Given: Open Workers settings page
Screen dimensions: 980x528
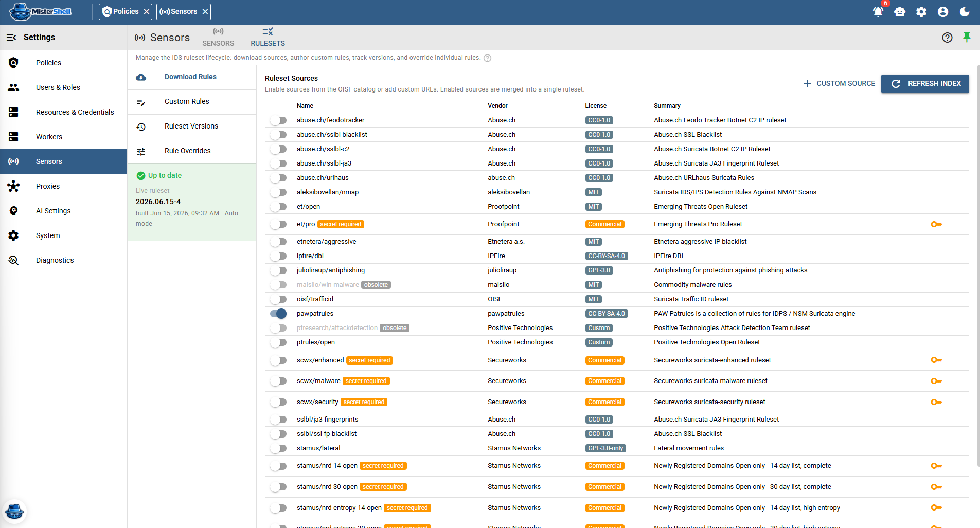Looking at the screenshot, I should (x=63, y=137).
